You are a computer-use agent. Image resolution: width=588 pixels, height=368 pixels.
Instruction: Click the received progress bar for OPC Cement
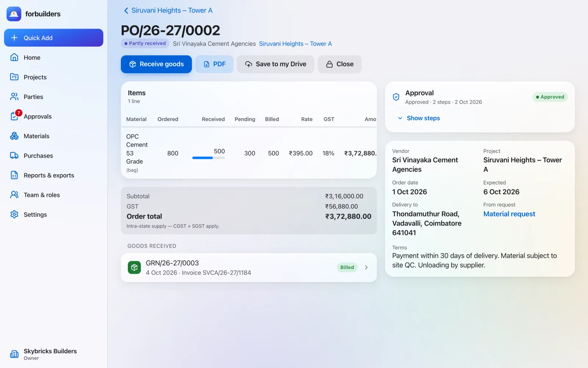(x=208, y=158)
